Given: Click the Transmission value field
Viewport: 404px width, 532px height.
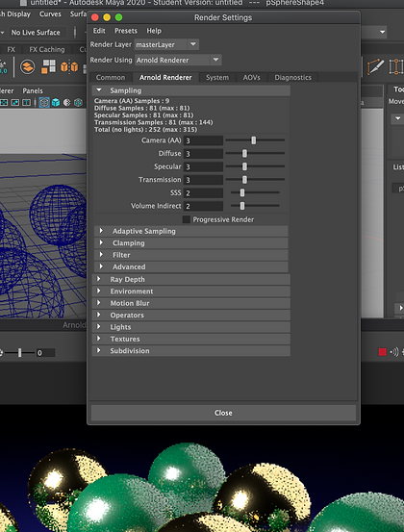Looking at the screenshot, I should pos(203,180).
